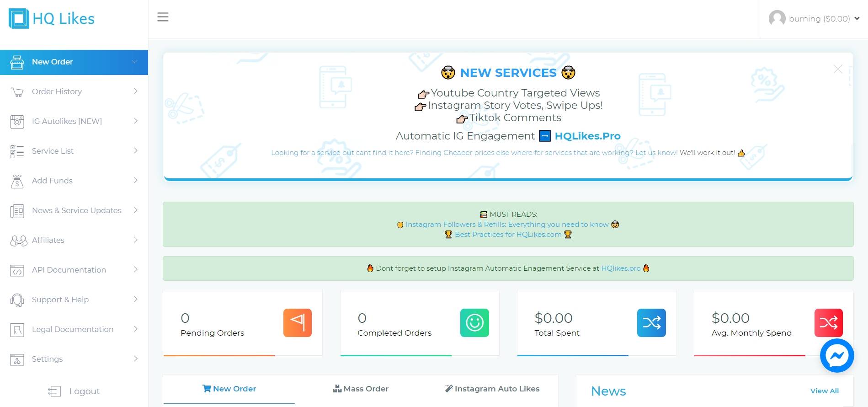
Task: Click the Completed Orders card
Action: [420, 323]
